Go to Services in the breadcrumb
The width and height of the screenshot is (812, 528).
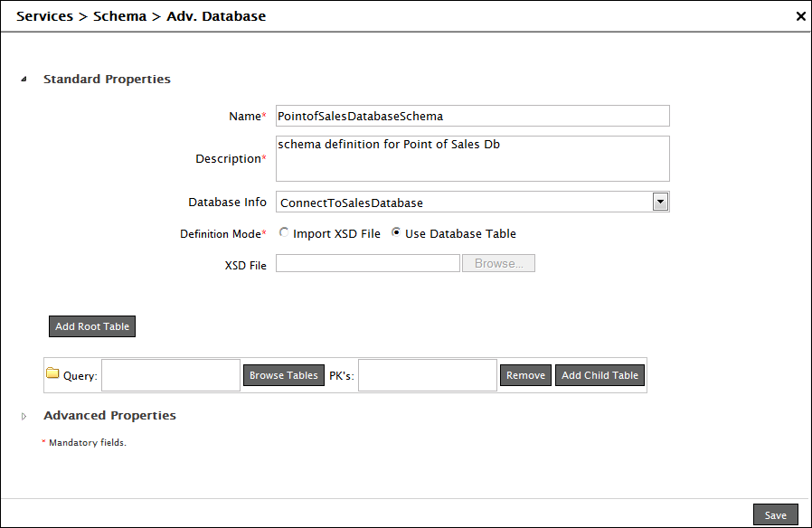coord(44,16)
